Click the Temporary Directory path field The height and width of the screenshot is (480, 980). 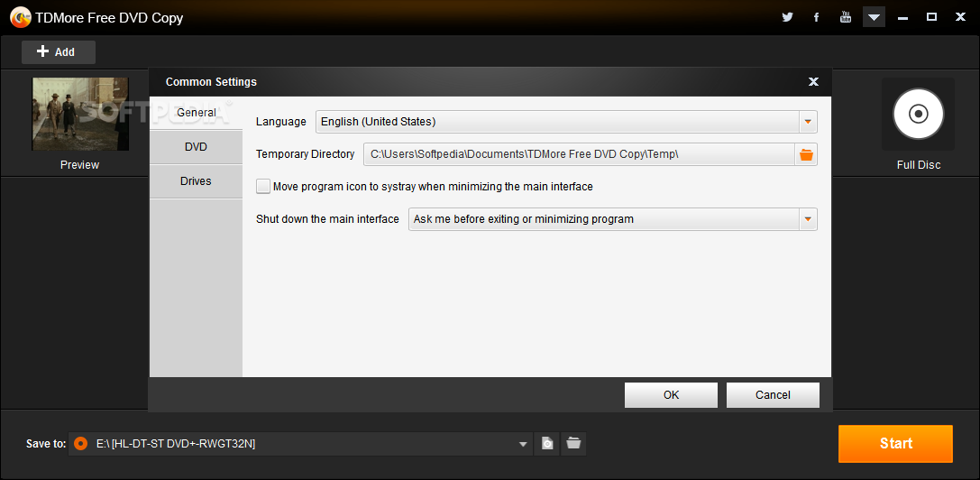tap(579, 154)
